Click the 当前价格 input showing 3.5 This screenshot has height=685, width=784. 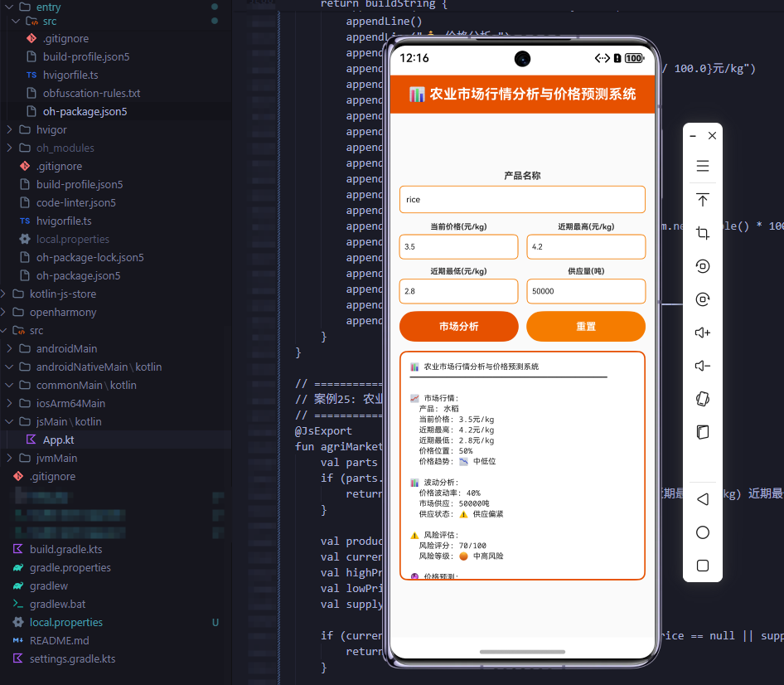point(458,246)
